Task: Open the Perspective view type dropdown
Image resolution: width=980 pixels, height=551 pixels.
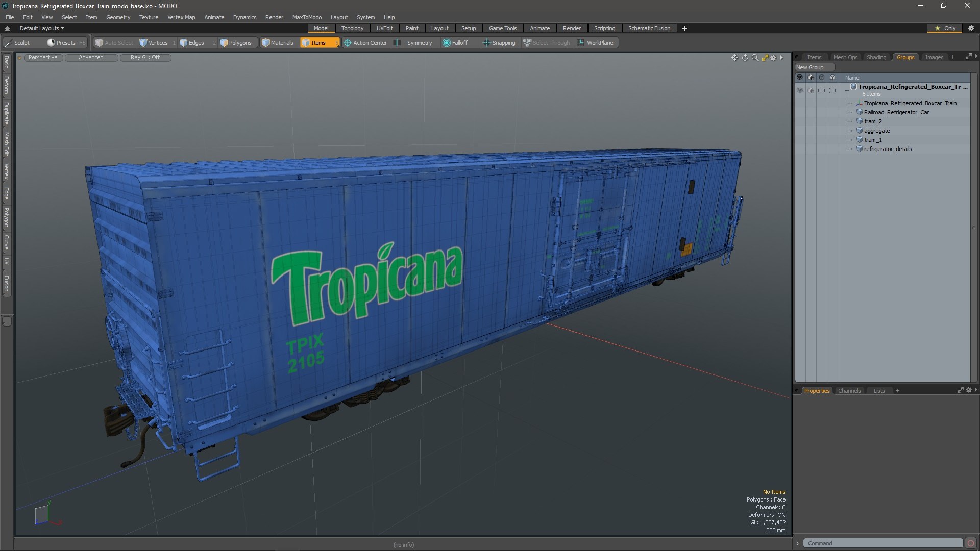Action: pyautogui.click(x=43, y=58)
